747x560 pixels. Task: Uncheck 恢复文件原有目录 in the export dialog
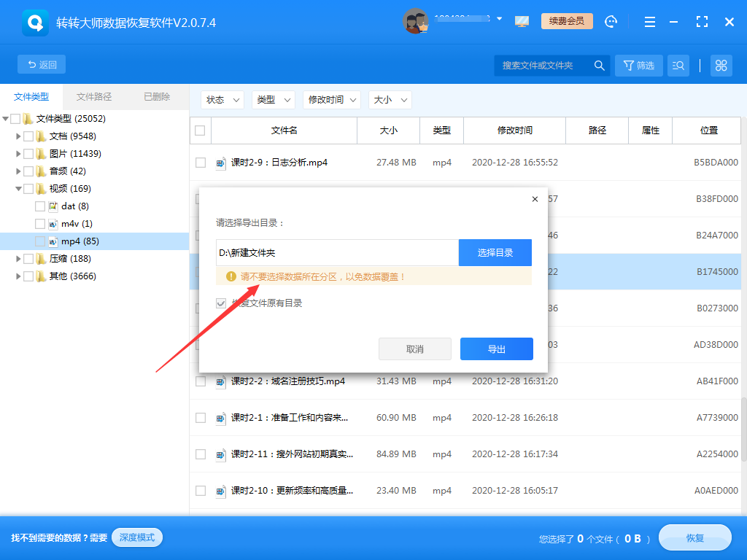(x=220, y=303)
